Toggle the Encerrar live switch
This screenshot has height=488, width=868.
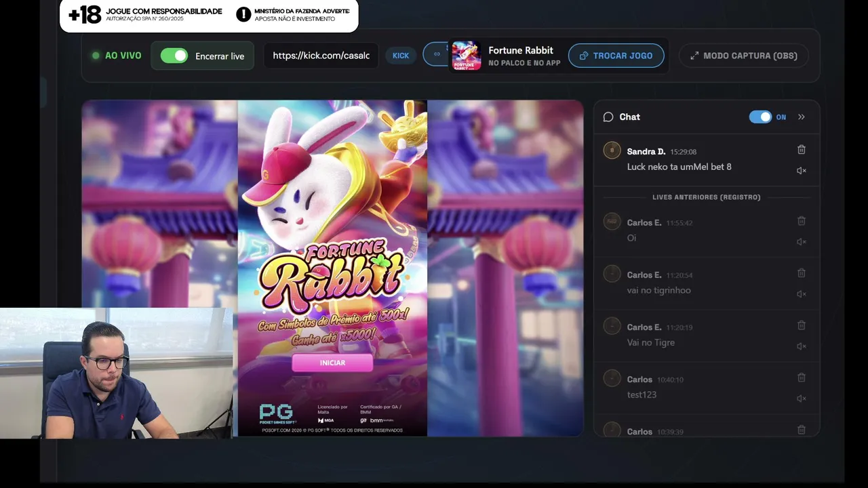point(174,56)
